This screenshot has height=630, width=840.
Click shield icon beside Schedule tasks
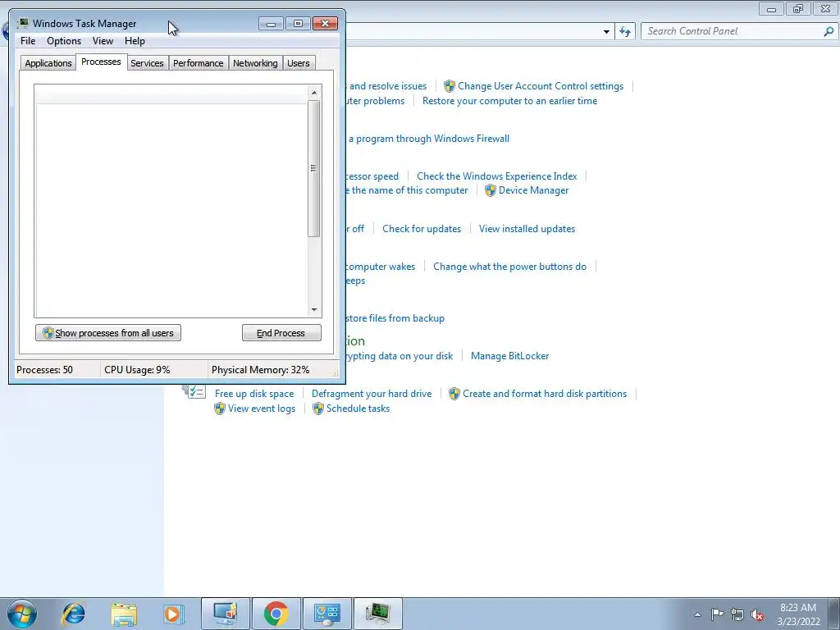[x=318, y=409]
